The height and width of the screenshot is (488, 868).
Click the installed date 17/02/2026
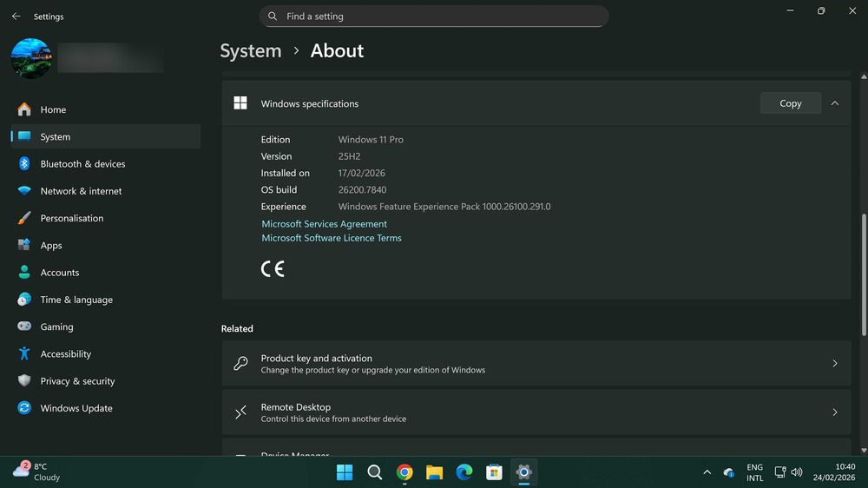[x=361, y=173]
